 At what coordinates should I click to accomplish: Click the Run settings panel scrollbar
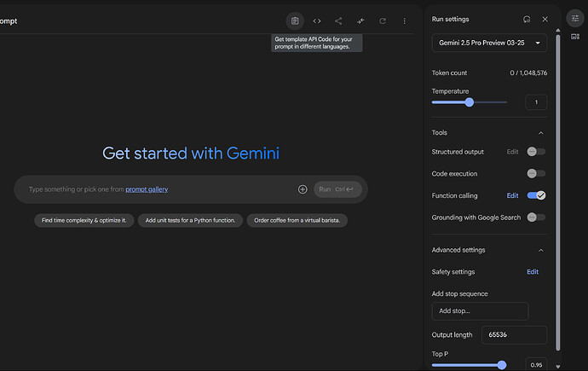(x=557, y=193)
